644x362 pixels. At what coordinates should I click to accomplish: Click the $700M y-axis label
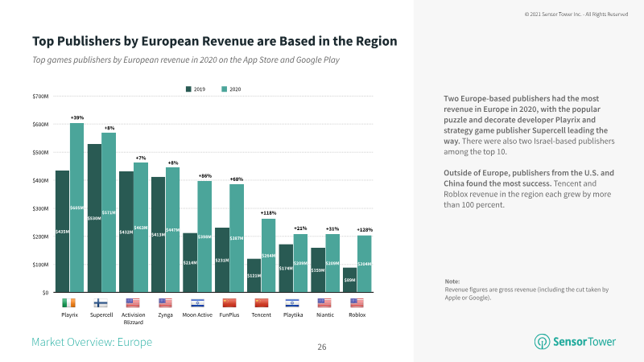pos(40,97)
